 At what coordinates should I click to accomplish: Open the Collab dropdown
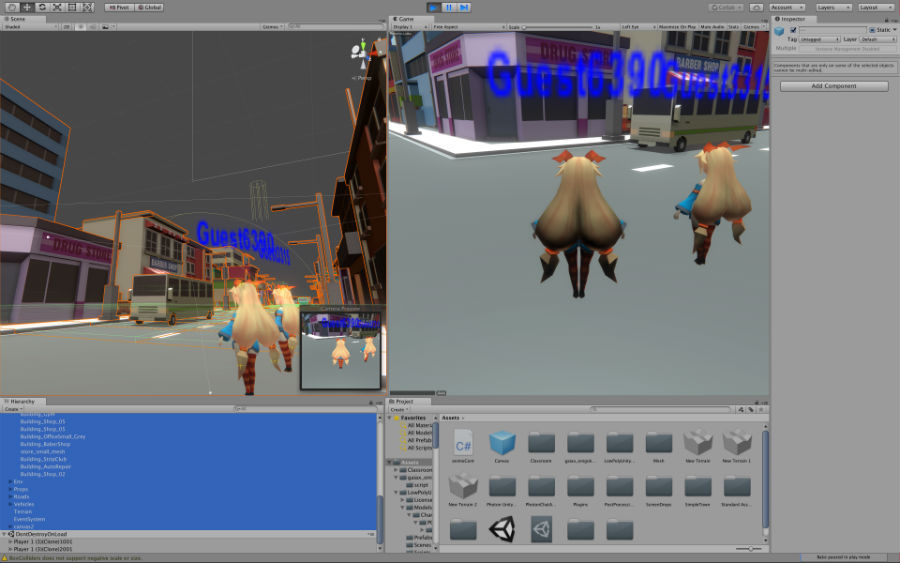click(727, 7)
